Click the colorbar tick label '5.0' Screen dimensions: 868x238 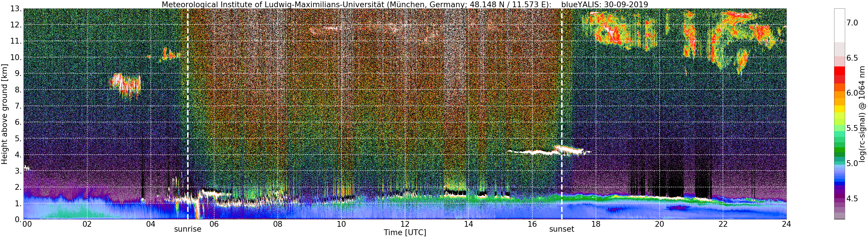click(852, 163)
